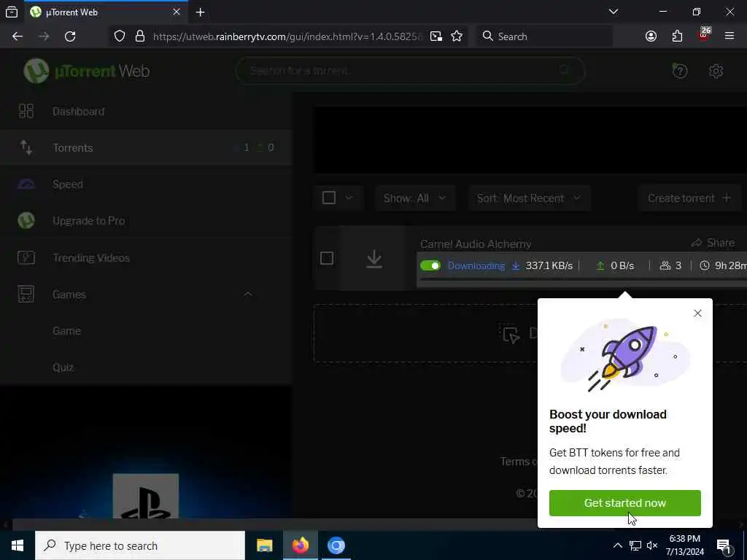Click the Camel Audio Alchemy title
Screen dimensions: 747x560
click(476, 244)
